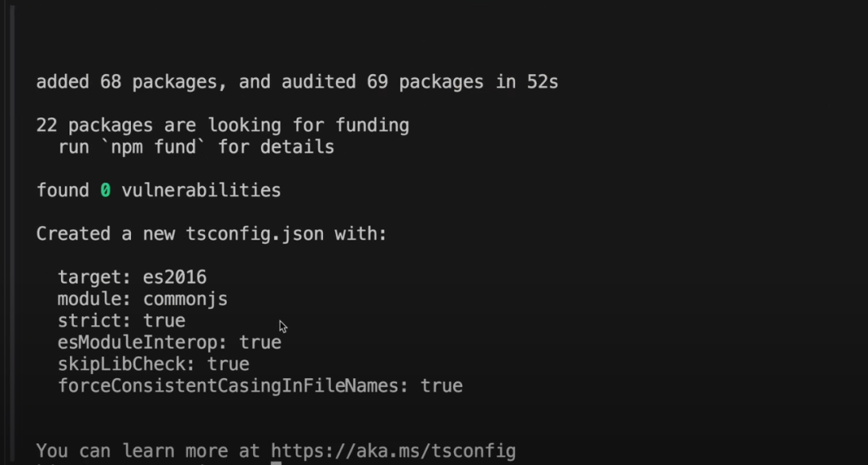This screenshot has width=868, height=465.
Task: Click the 'strict: true' line
Action: pos(121,321)
